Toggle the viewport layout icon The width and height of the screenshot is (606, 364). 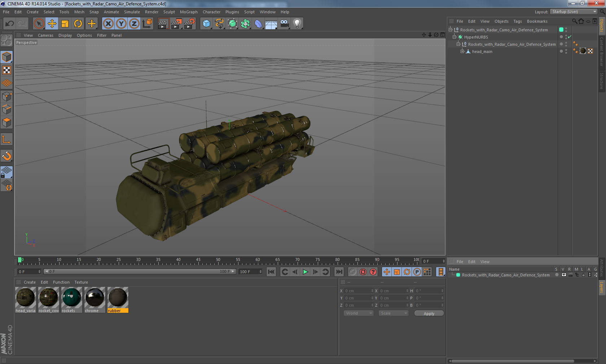tap(443, 35)
